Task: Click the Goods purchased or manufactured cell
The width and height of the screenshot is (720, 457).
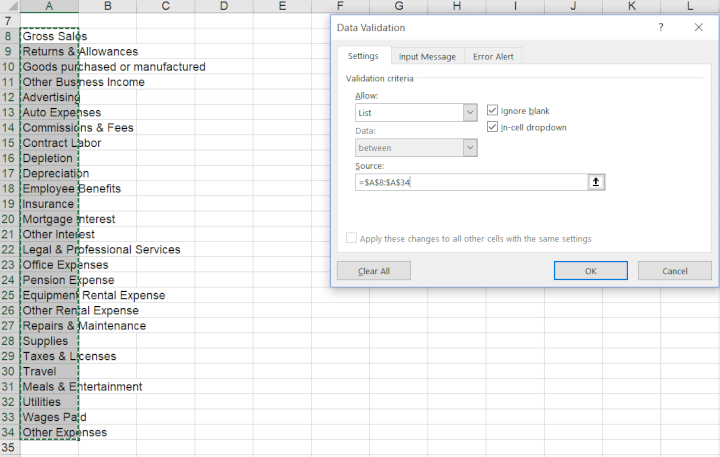Action: pyautogui.click(x=49, y=67)
